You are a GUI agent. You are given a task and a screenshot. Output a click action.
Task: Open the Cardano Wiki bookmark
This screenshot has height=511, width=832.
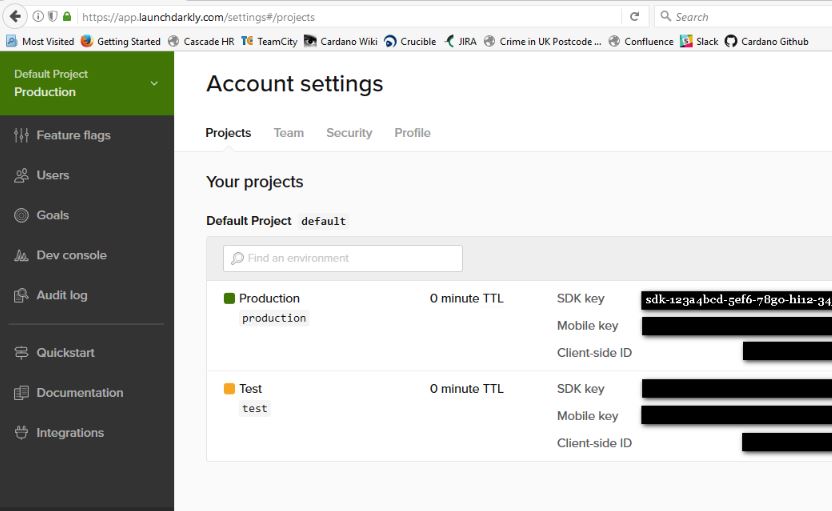click(341, 41)
